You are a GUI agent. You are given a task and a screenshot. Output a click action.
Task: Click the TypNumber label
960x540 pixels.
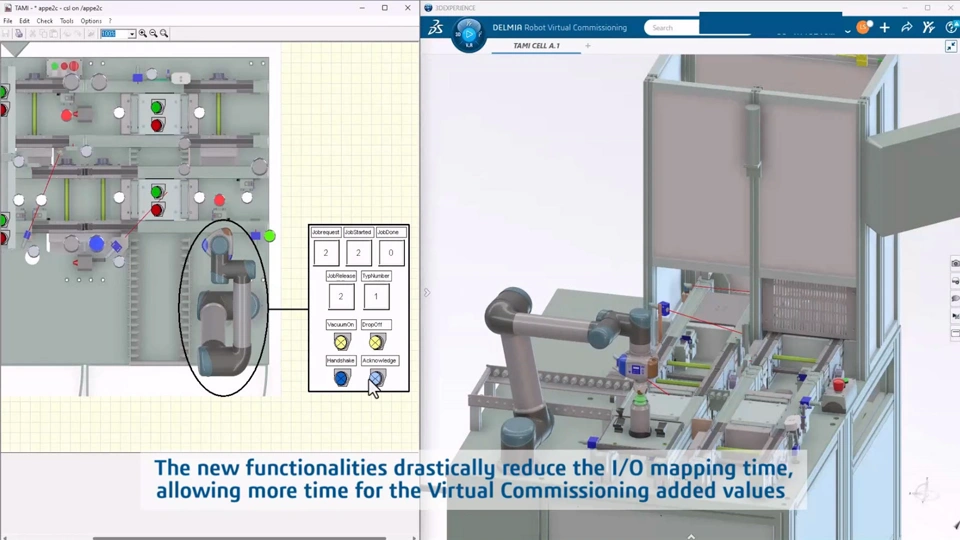[x=376, y=276]
